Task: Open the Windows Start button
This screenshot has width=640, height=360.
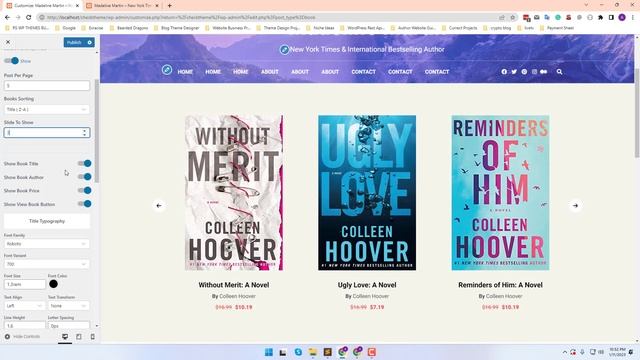Action: (269, 352)
